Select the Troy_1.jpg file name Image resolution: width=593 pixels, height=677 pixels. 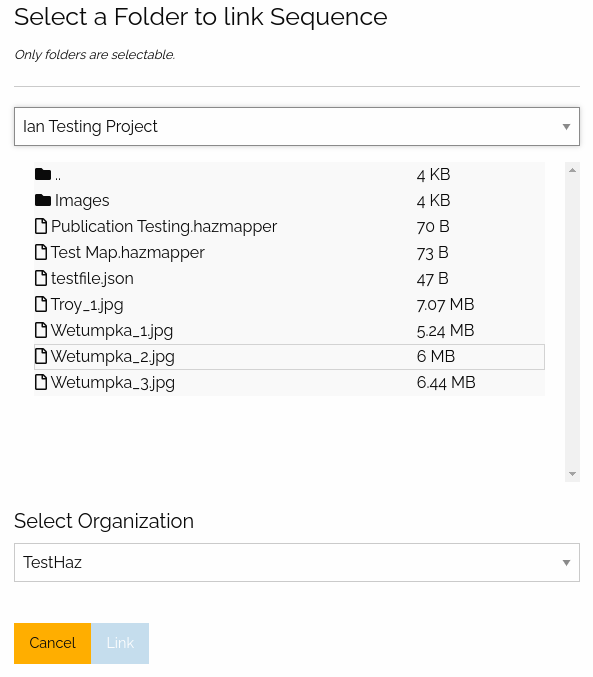(87, 305)
